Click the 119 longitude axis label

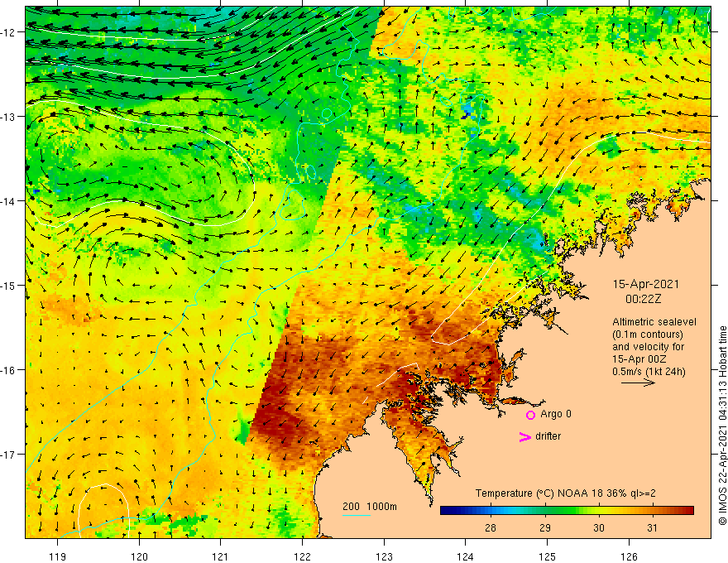pyautogui.click(x=58, y=556)
